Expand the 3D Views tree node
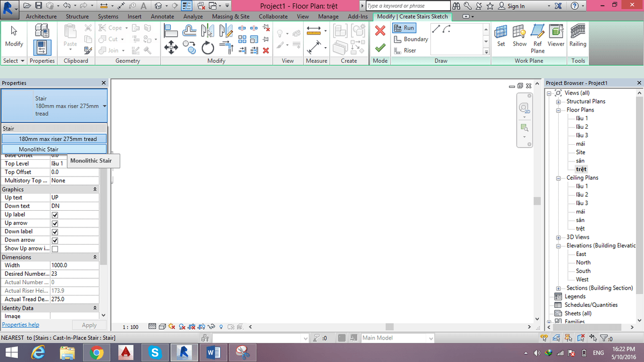 (x=558, y=237)
